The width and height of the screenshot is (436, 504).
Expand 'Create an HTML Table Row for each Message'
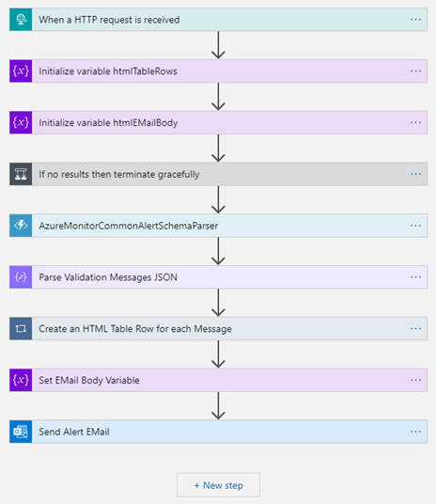[219, 328]
